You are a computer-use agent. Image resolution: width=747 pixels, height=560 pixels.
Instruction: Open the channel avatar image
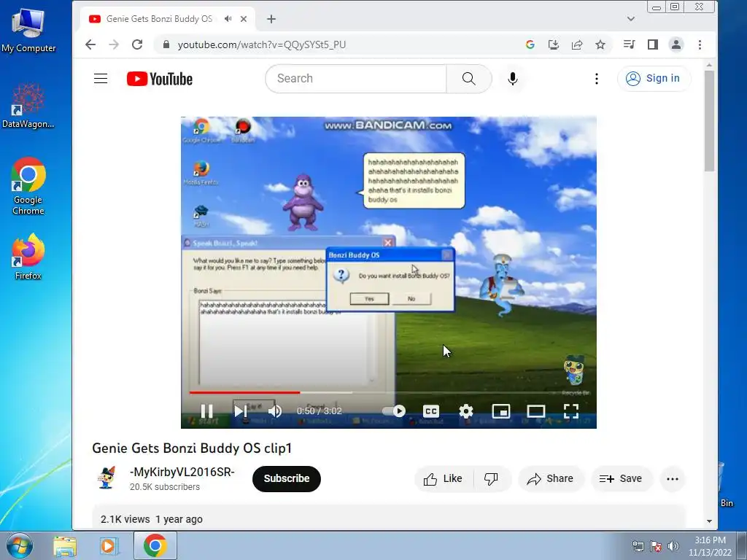click(107, 478)
